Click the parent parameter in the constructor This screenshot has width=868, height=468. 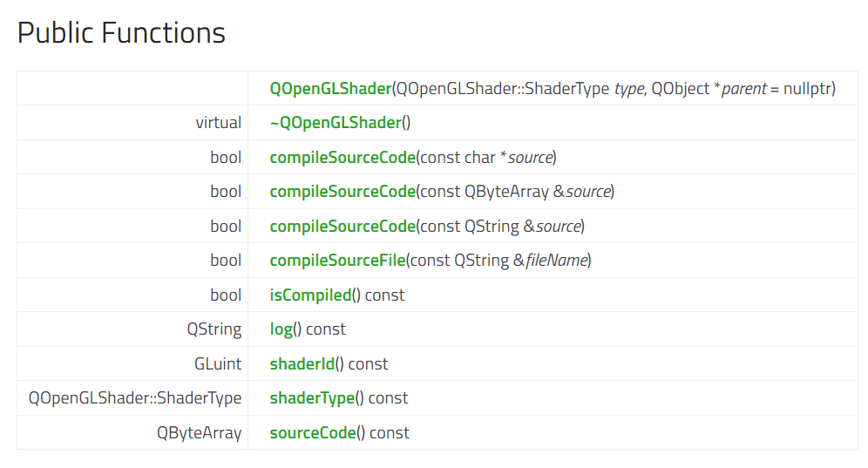pyautogui.click(x=743, y=88)
